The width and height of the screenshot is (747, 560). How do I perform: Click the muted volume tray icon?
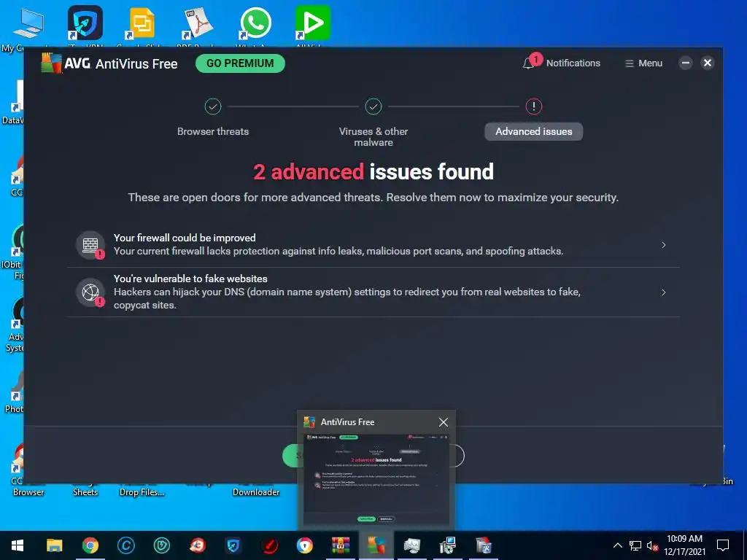(x=652, y=545)
